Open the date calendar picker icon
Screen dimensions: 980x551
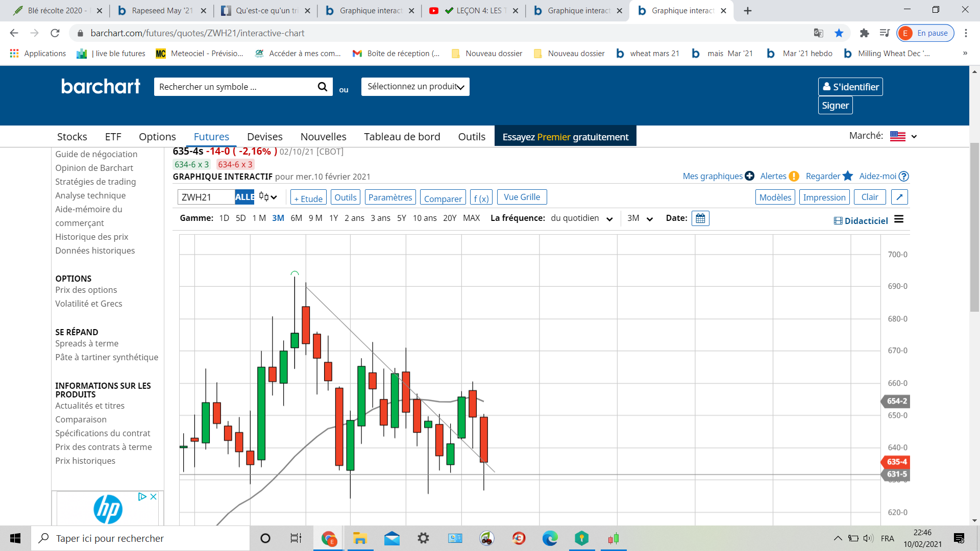tap(700, 218)
